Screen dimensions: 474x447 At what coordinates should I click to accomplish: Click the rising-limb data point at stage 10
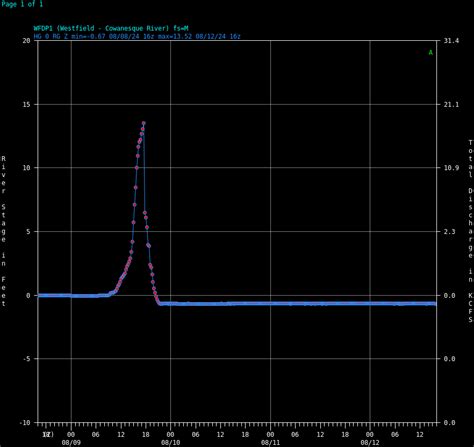pyautogui.click(x=137, y=168)
